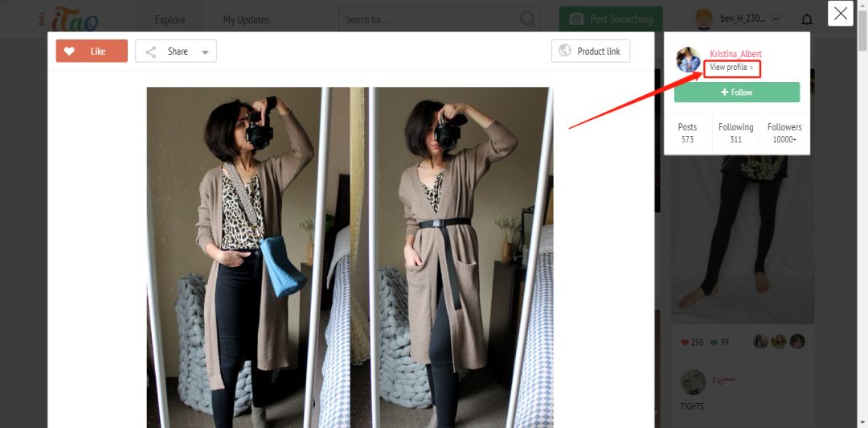Click the share icon beside Share

pos(150,52)
